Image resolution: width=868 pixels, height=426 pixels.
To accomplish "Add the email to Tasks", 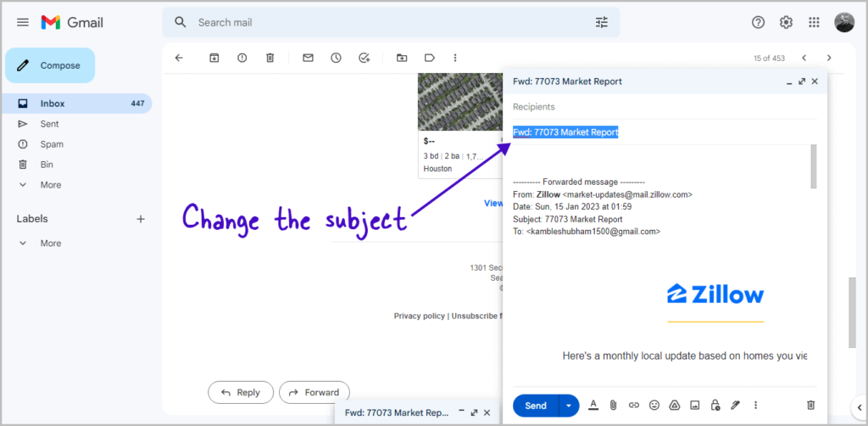I will (x=364, y=58).
